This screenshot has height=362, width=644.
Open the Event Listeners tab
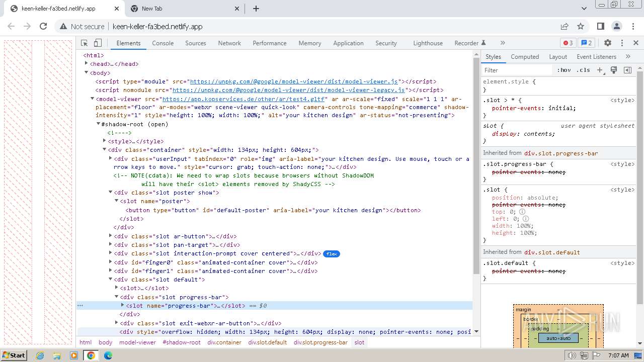point(596,57)
